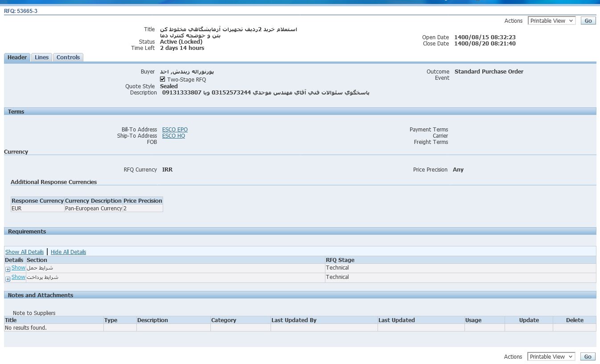The width and height of the screenshot is (600, 364).
Task: Show details for شرايط حمل section
Action: click(x=18, y=268)
